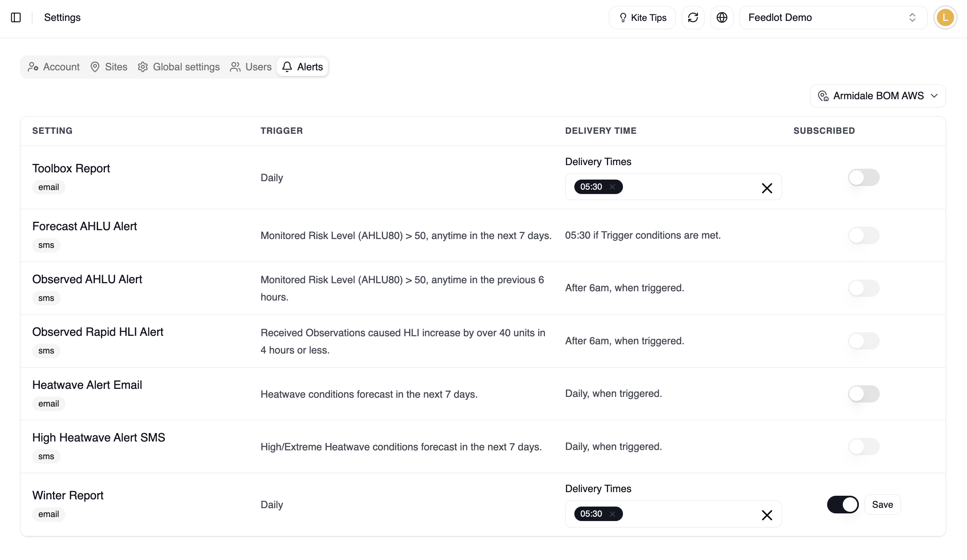Enable Heatwave Alert Email subscription
This screenshot has height=560, width=967.
point(864,394)
